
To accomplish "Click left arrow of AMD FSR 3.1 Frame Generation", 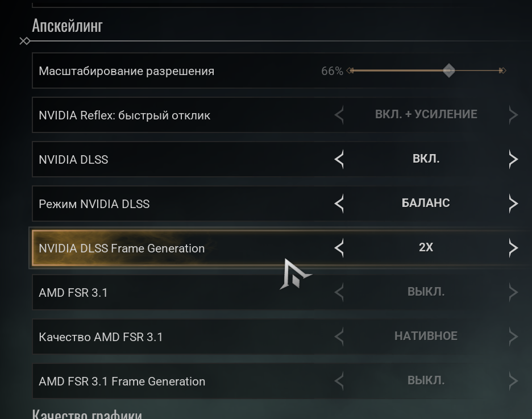I will click(339, 381).
